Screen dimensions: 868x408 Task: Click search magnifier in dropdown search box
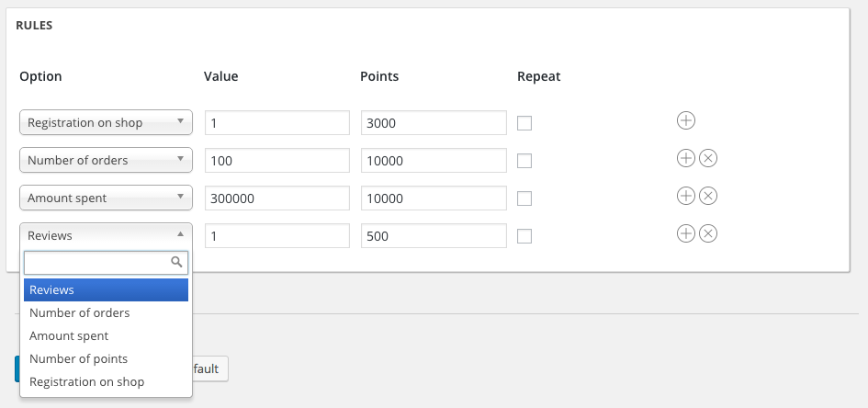177,263
